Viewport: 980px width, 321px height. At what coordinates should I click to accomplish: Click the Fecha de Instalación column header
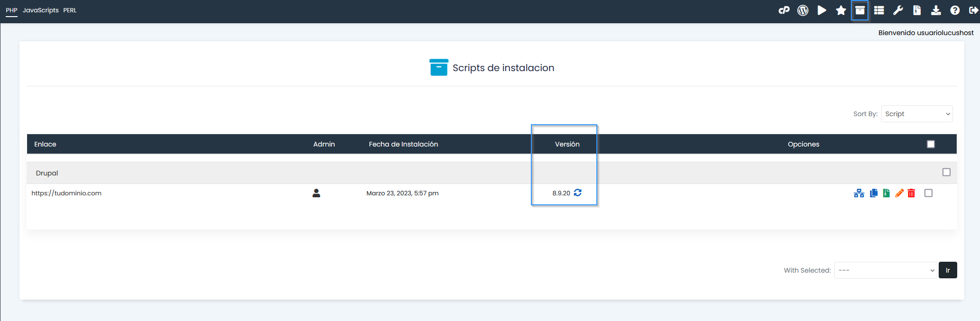click(404, 144)
